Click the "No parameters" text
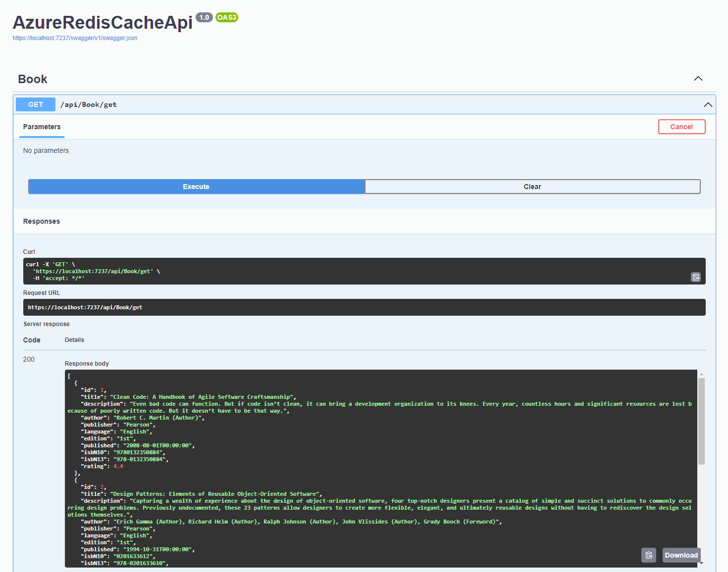 46,150
